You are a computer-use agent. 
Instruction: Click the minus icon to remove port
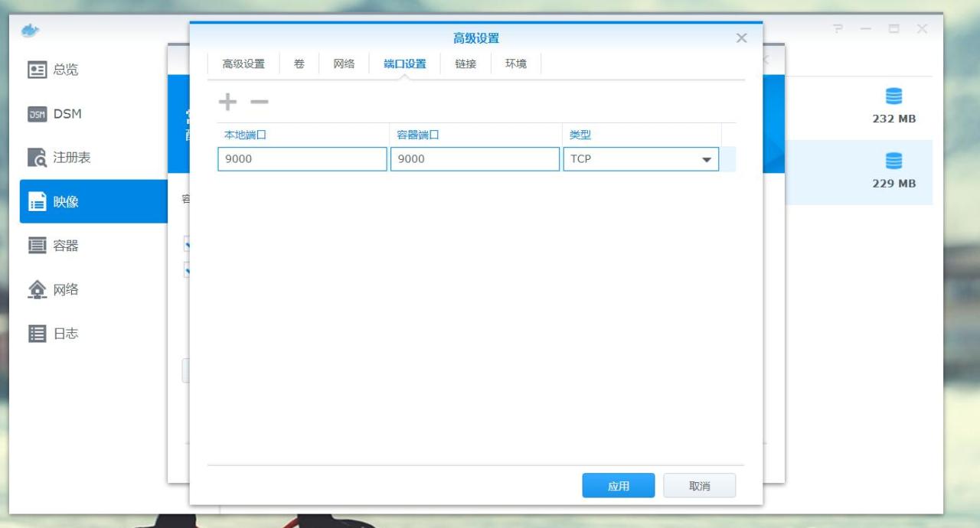pos(260,102)
